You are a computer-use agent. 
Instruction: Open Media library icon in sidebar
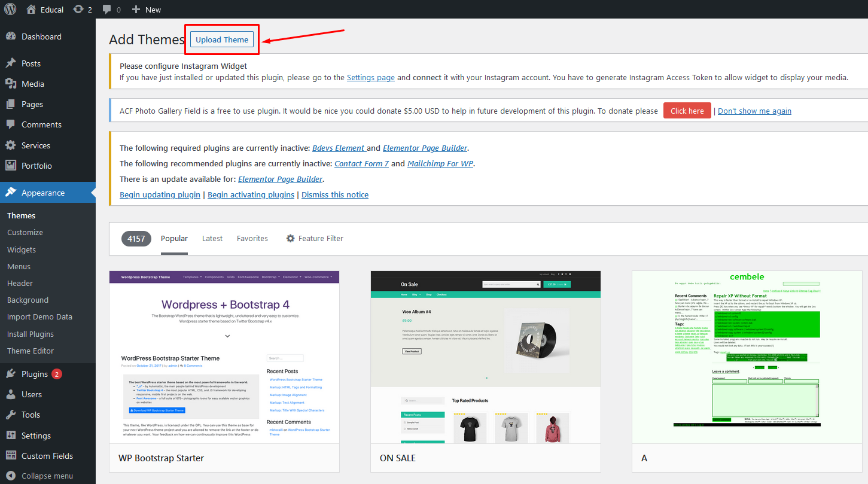pyautogui.click(x=11, y=84)
